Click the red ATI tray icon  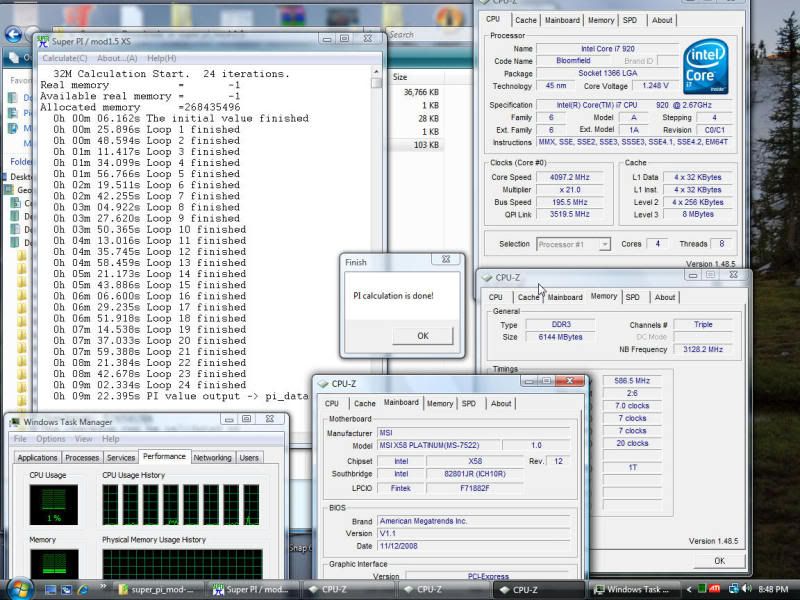pyautogui.click(x=714, y=589)
